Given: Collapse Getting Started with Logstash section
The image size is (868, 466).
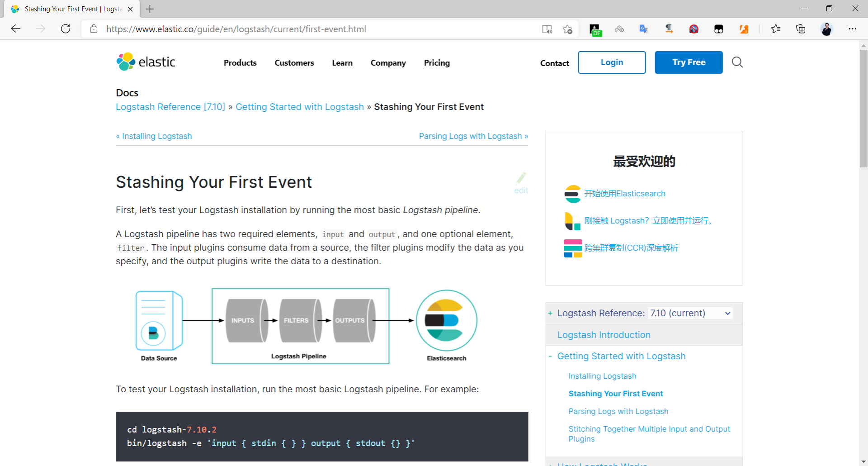Looking at the screenshot, I should [x=550, y=356].
